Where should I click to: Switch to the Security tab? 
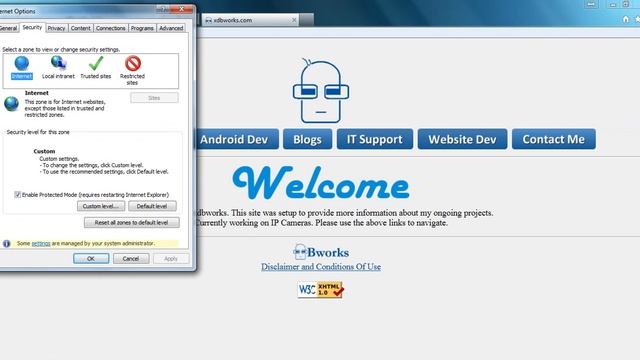tap(32, 27)
